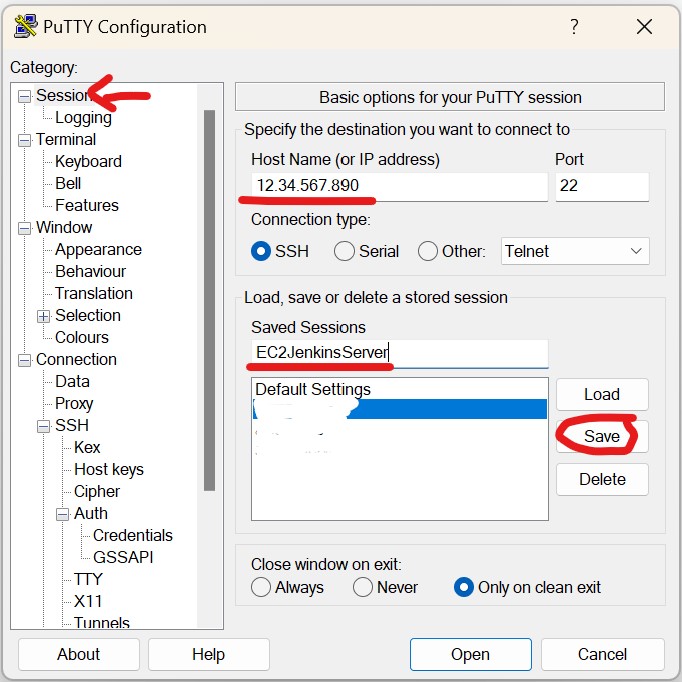
Task: Close the PuTTY Configuration window
Action: pos(644,27)
